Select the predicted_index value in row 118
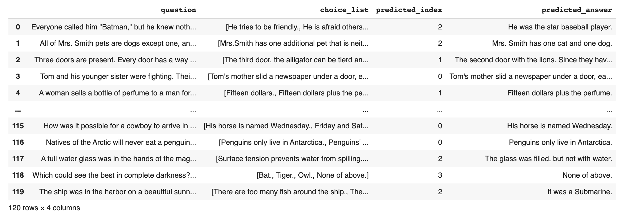Image resolution: width=644 pixels, height=215 pixels. (x=440, y=175)
